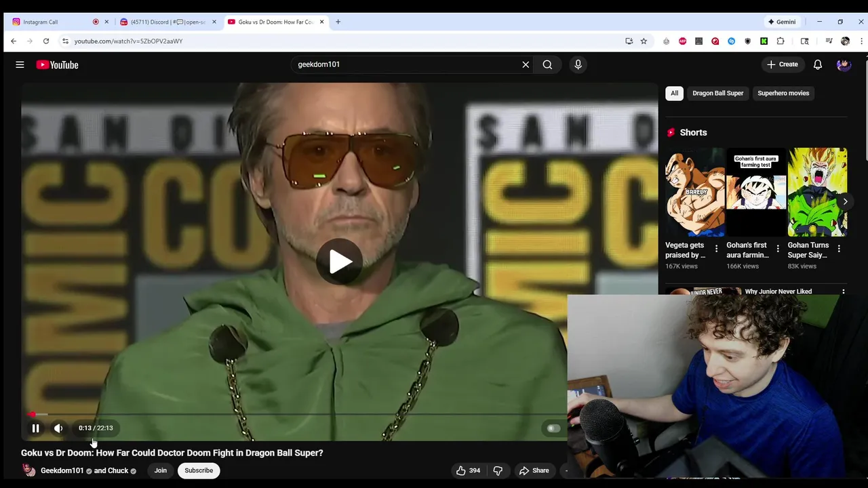Viewport: 868px width, 488px height.
Task: Switch to the Discord tab
Action: click(x=167, y=22)
